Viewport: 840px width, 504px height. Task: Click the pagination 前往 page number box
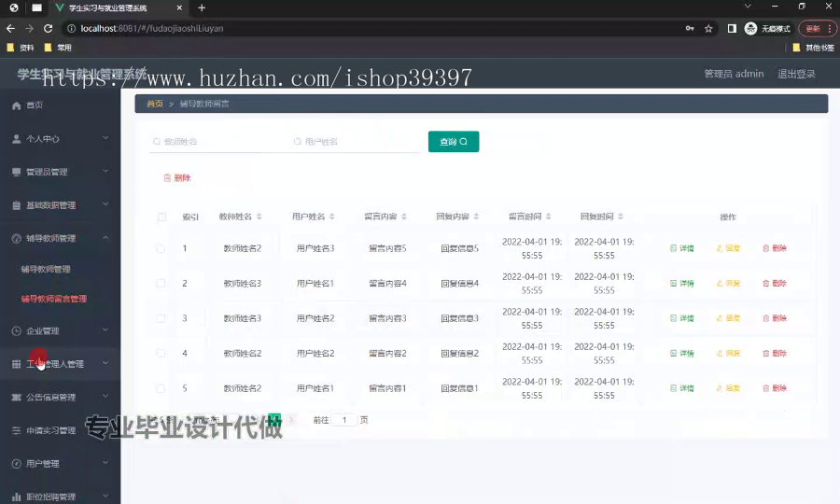click(x=343, y=420)
